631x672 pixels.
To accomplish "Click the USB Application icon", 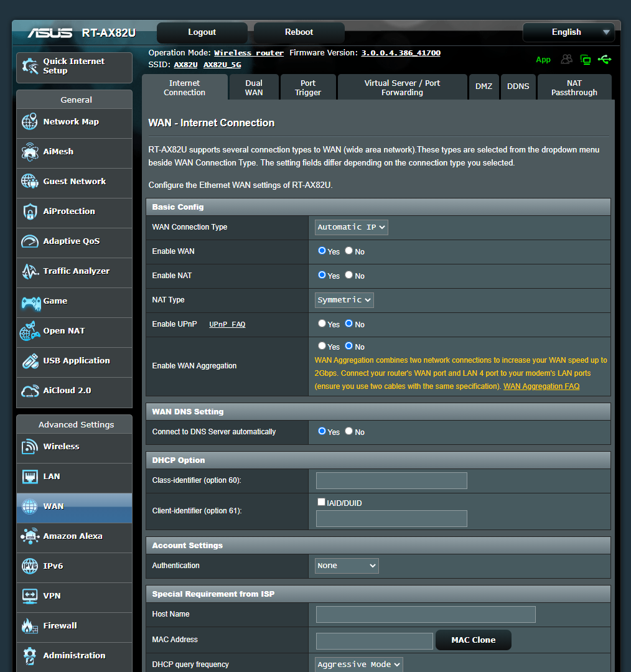I will click(30, 361).
